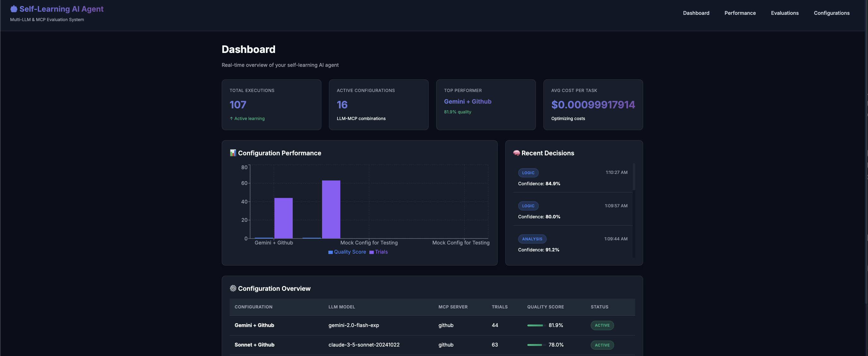Click the Status column header

tap(599, 307)
